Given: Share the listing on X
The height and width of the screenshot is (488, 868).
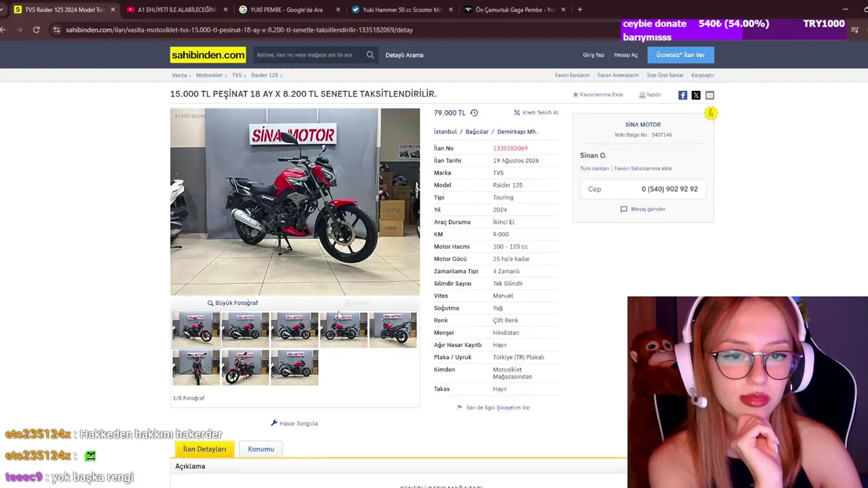Looking at the screenshot, I should pyautogui.click(x=696, y=96).
